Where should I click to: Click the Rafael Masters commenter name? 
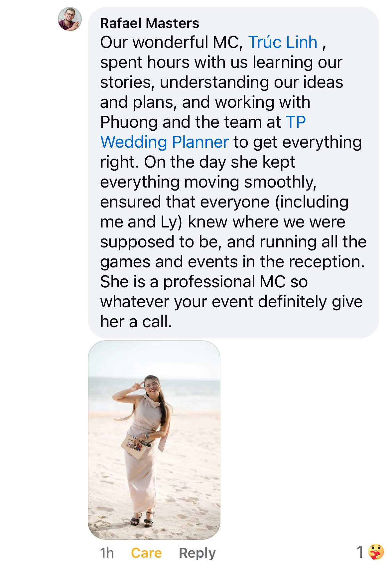coord(150,23)
